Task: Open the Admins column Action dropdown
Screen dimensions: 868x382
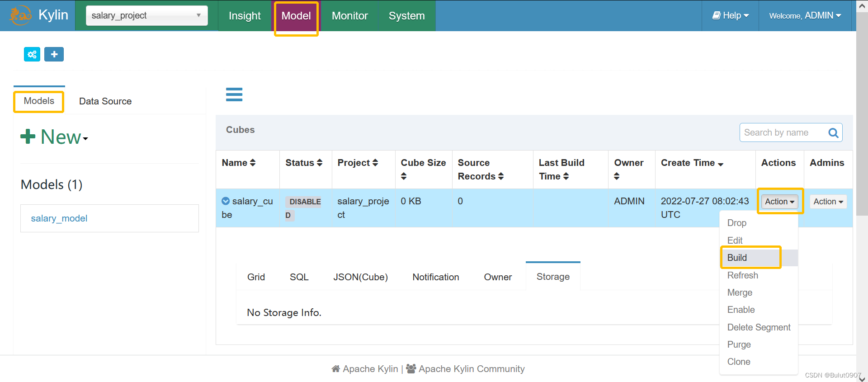Action: click(x=828, y=202)
